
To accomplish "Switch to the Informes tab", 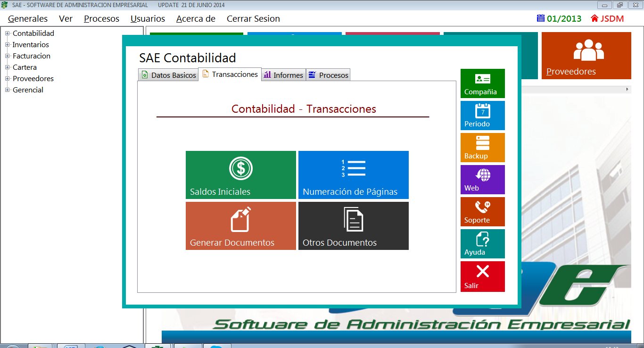I will tap(283, 75).
